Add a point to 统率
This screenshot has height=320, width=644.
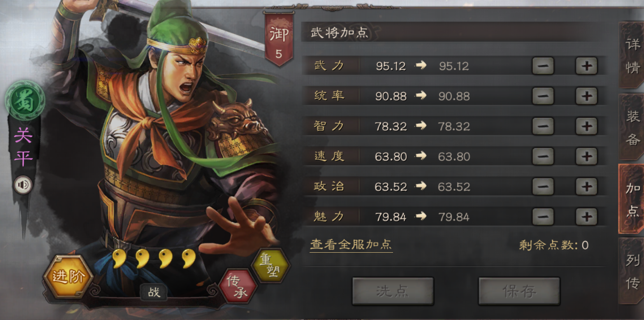586,96
